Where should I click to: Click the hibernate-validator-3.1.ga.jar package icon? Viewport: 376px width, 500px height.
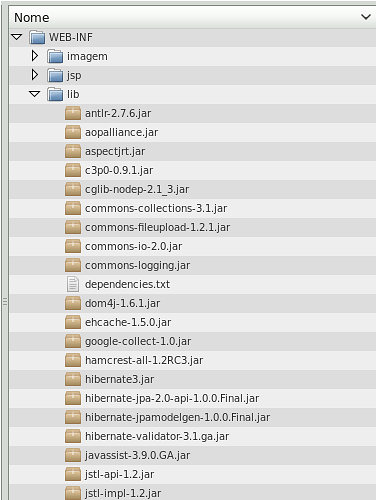pyautogui.click(x=73, y=436)
